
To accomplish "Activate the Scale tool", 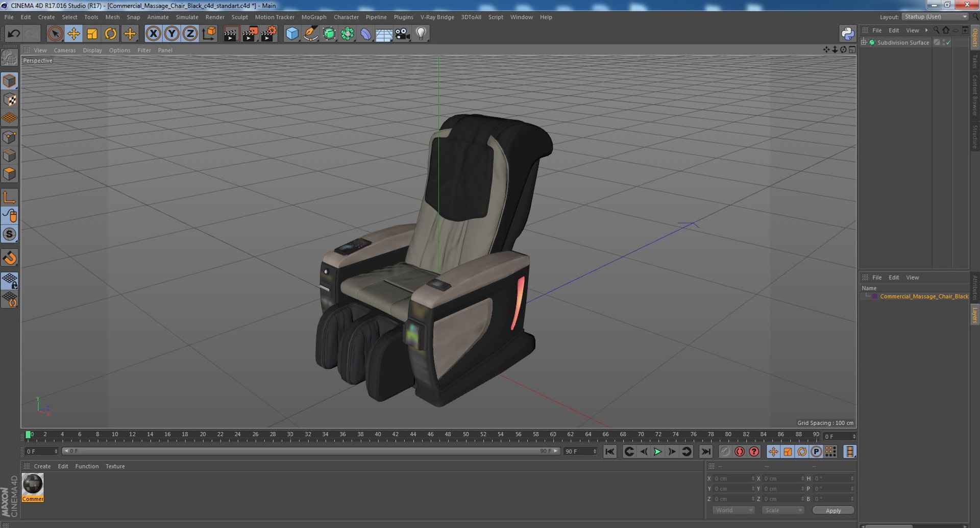I will pos(92,34).
